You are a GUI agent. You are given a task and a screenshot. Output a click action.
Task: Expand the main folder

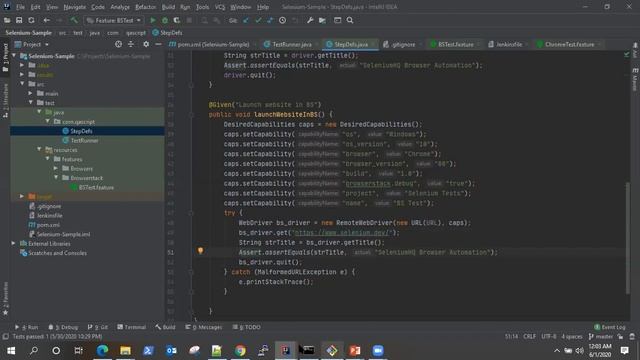pos(31,93)
